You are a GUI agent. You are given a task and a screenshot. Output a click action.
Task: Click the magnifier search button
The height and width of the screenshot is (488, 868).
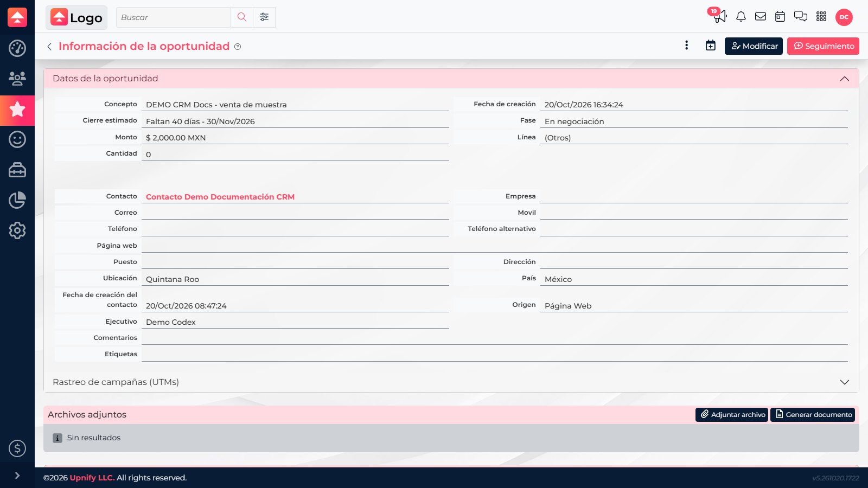tap(242, 17)
